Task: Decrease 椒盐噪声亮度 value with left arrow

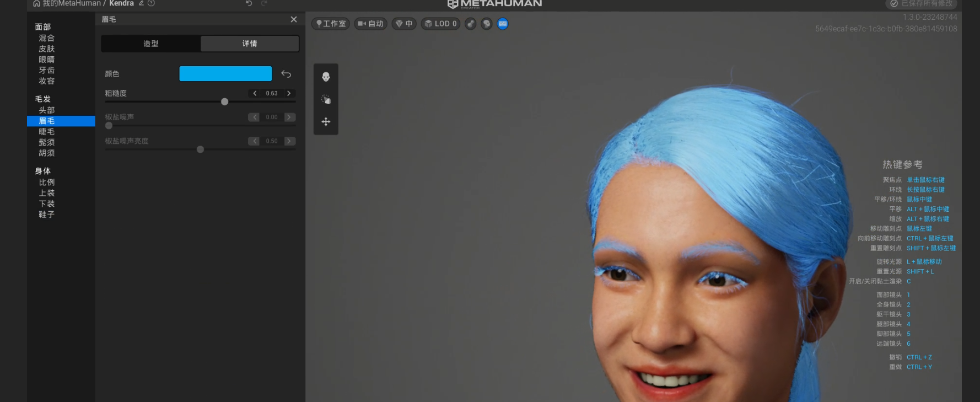Action: coord(254,141)
